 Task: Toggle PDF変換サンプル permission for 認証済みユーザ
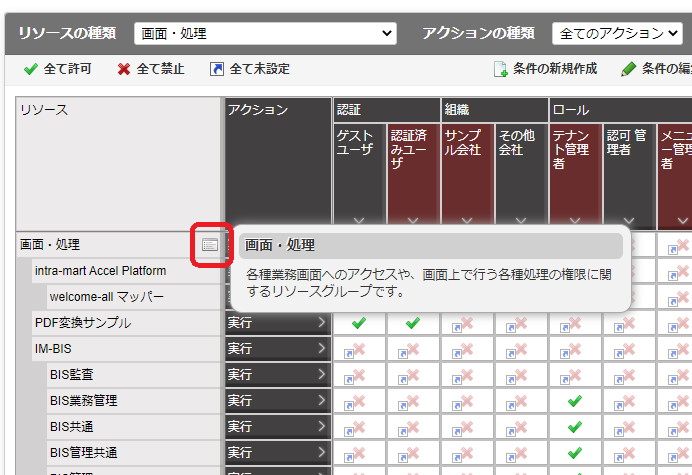click(413, 323)
